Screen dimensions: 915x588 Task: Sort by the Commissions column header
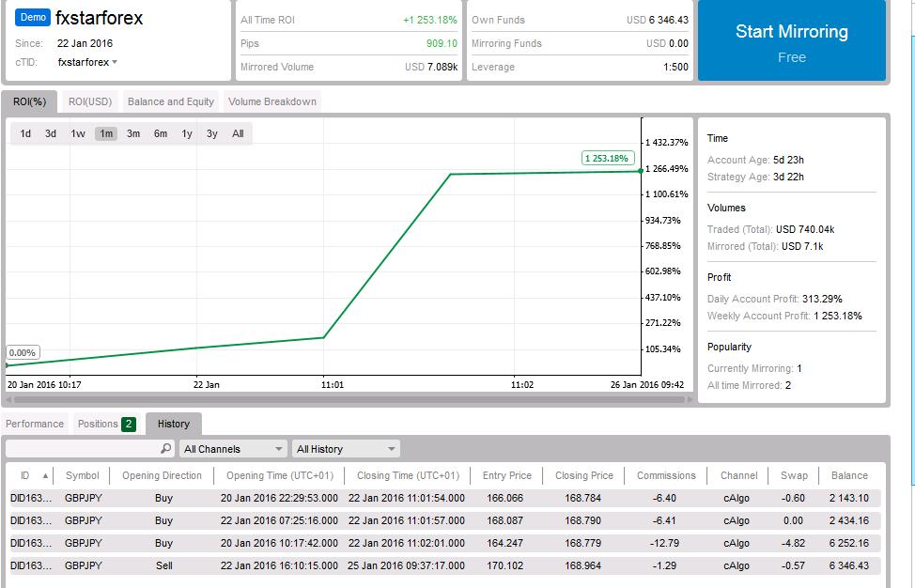pyautogui.click(x=666, y=475)
